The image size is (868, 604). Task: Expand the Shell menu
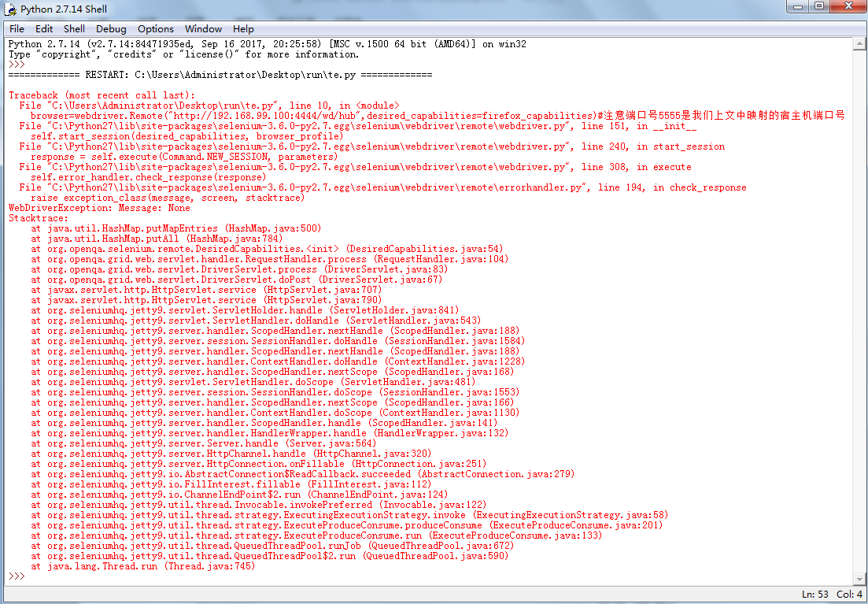75,29
